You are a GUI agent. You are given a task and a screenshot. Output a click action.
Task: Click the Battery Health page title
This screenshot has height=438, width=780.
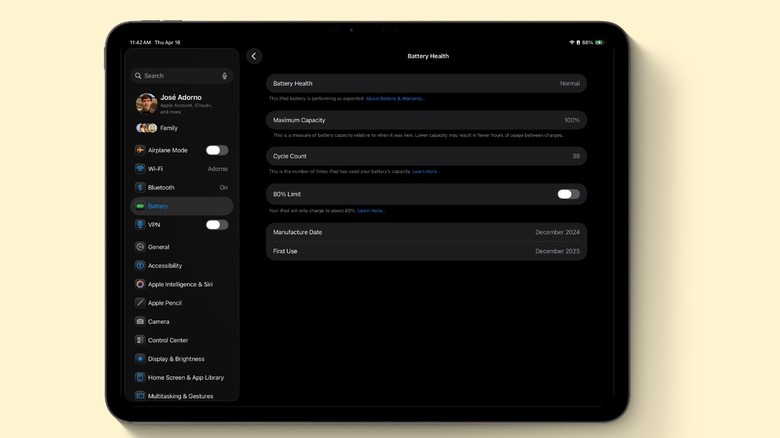[x=428, y=56]
